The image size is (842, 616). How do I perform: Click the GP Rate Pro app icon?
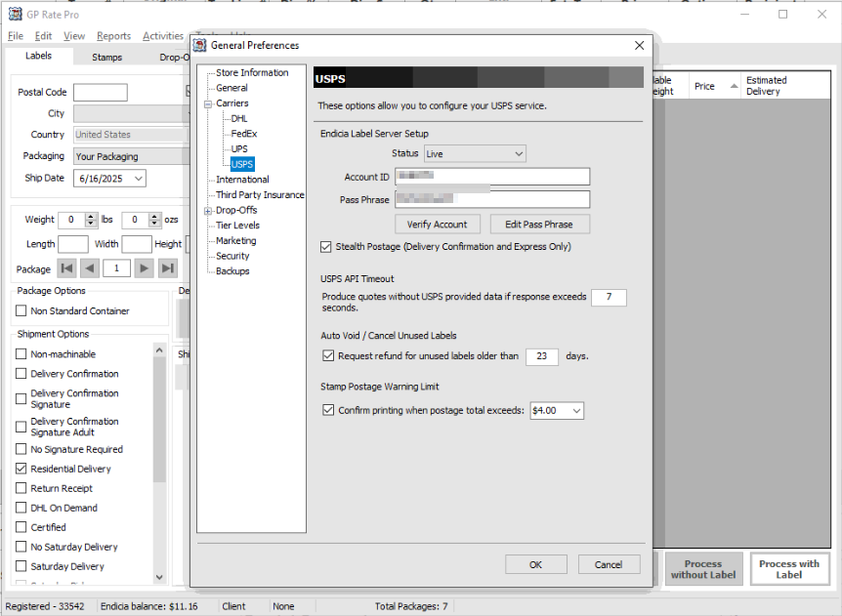pyautogui.click(x=15, y=14)
